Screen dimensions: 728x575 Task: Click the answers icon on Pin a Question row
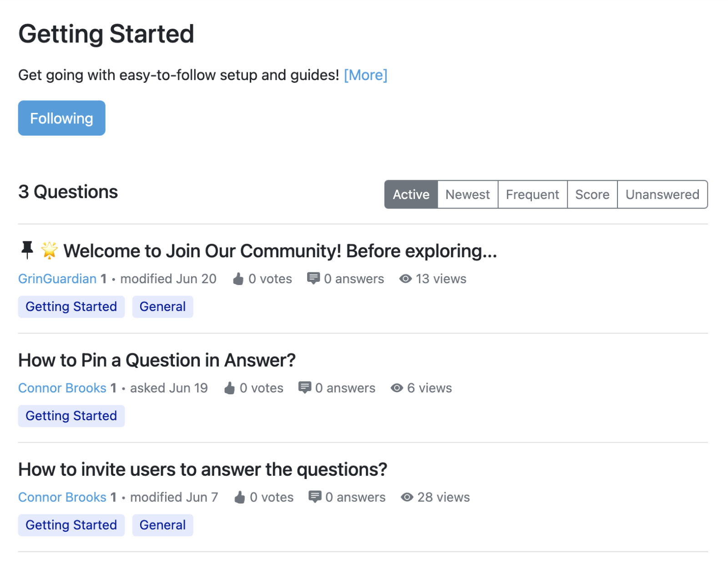[304, 388]
